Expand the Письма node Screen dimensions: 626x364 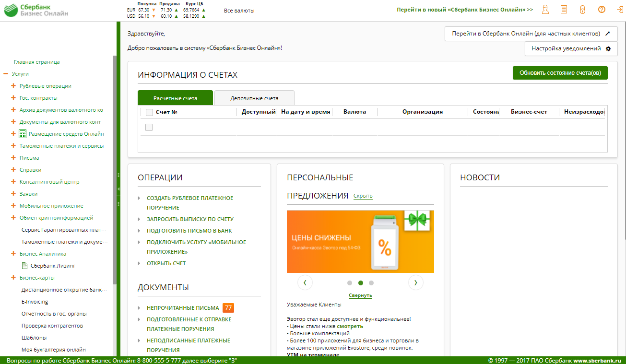click(x=13, y=158)
